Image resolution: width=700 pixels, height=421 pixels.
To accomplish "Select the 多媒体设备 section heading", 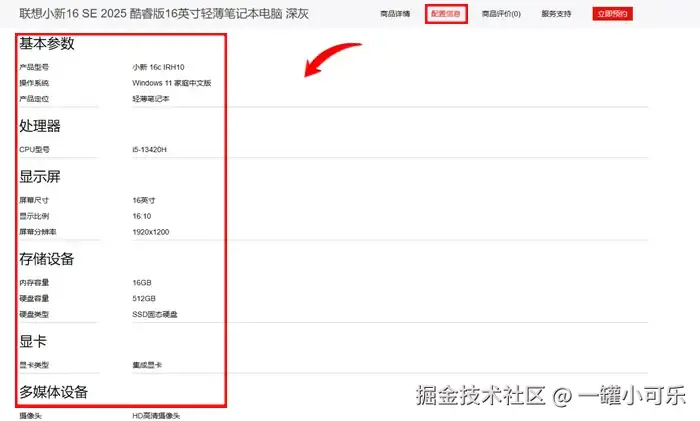I will tap(54, 392).
